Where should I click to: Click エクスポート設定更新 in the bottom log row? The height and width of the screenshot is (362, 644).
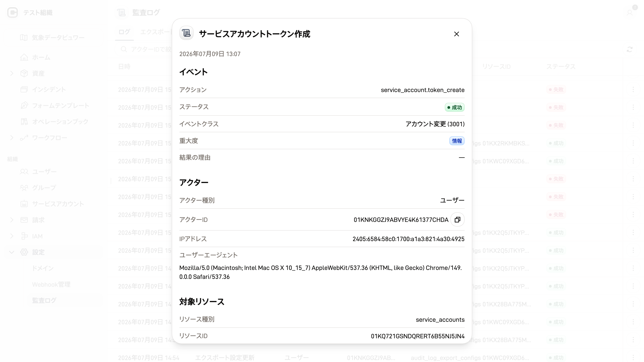[x=225, y=358]
